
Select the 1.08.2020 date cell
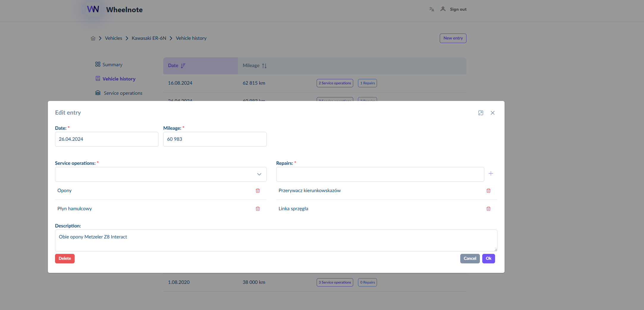click(x=179, y=282)
